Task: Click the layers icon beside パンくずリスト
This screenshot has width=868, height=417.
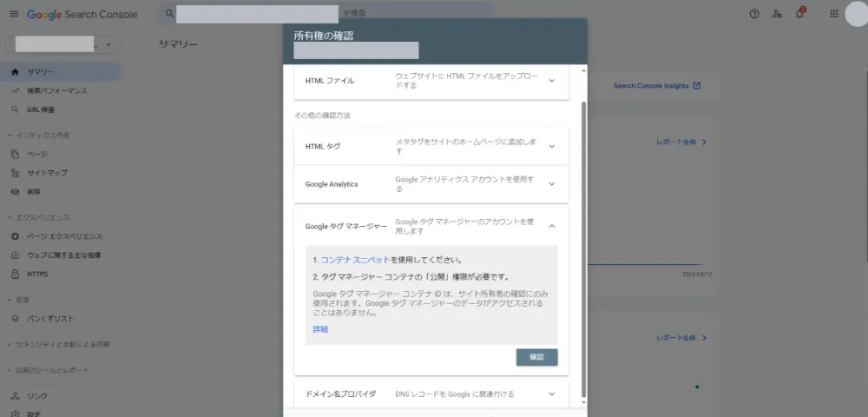Action: (15, 319)
